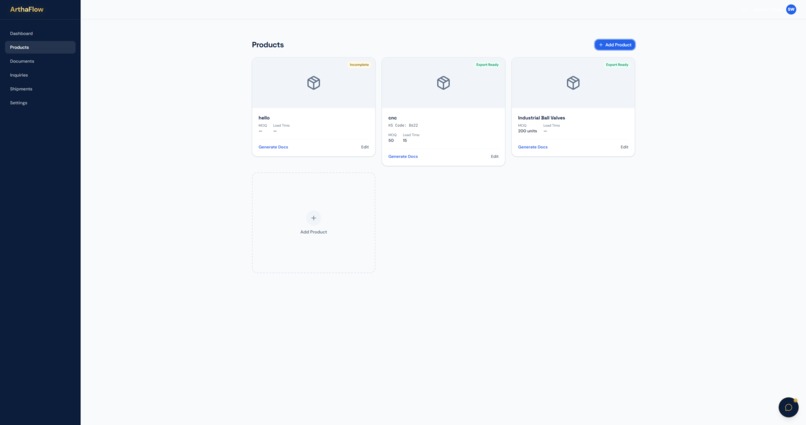Click the Incomplete badge on hello card

click(x=359, y=65)
